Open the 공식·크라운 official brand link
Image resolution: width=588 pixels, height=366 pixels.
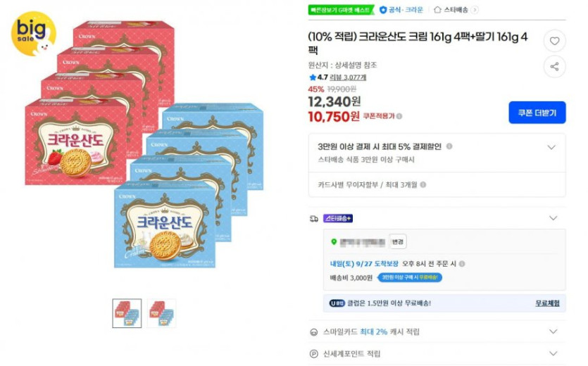[401, 10]
